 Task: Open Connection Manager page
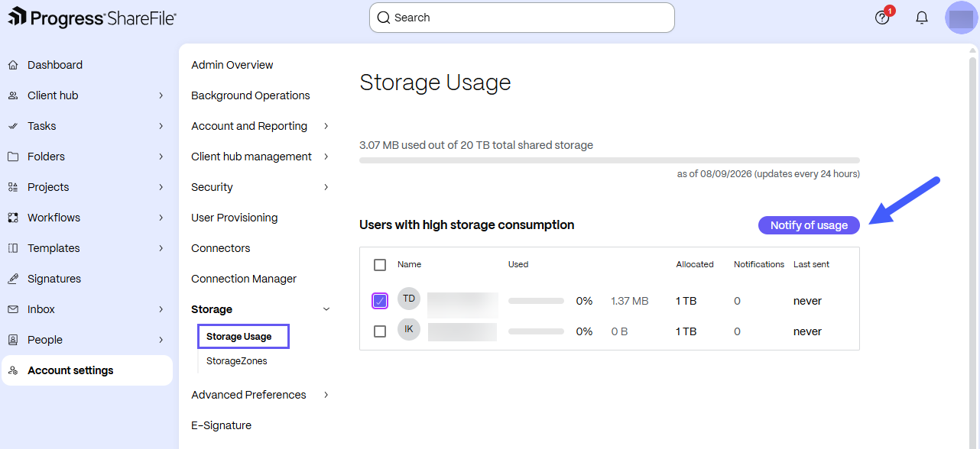tap(244, 279)
